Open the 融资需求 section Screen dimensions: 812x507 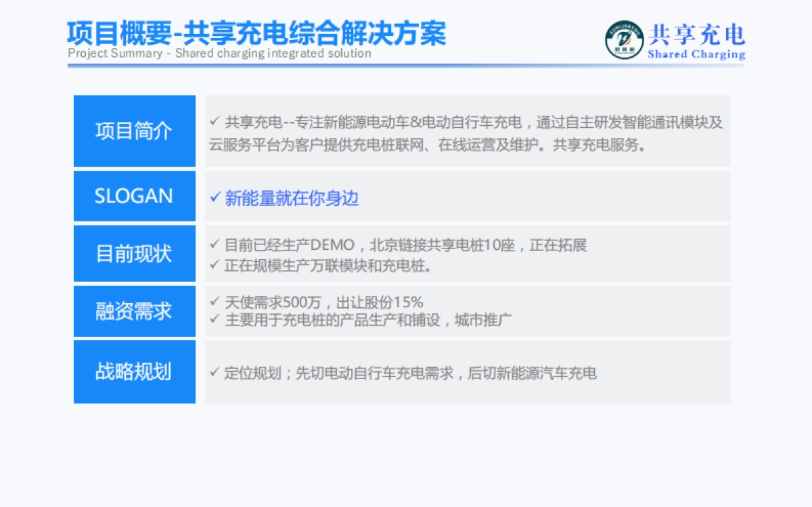click(134, 311)
